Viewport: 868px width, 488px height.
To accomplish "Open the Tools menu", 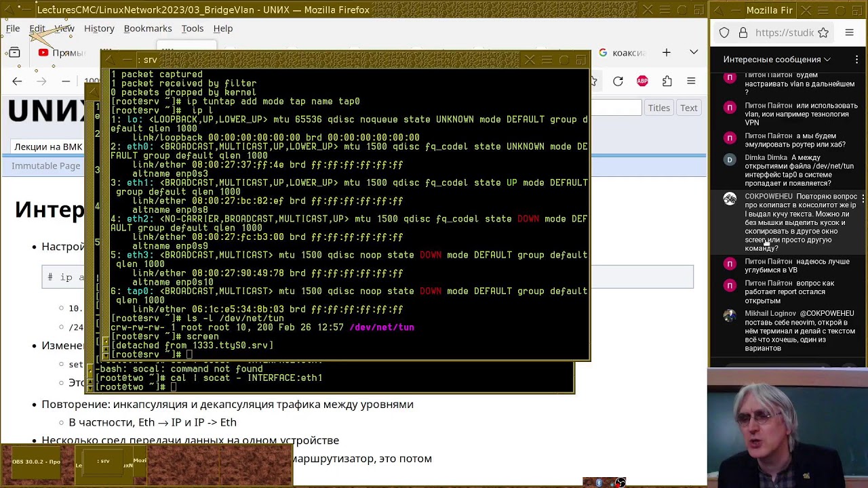I will 193,28.
